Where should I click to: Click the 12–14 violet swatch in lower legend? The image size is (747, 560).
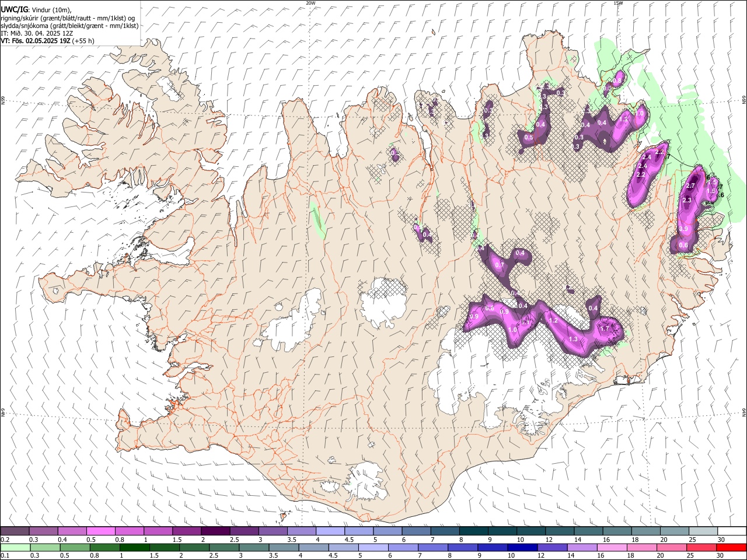point(552,547)
